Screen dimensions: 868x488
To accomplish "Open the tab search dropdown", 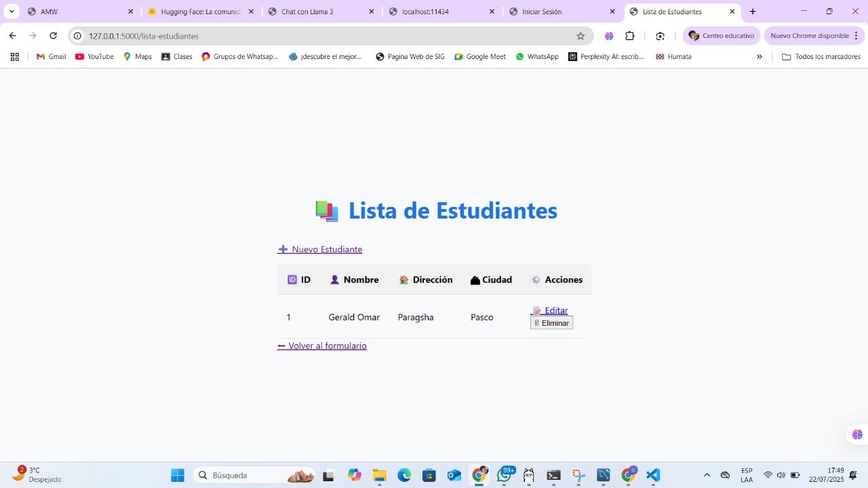I will point(12,12).
